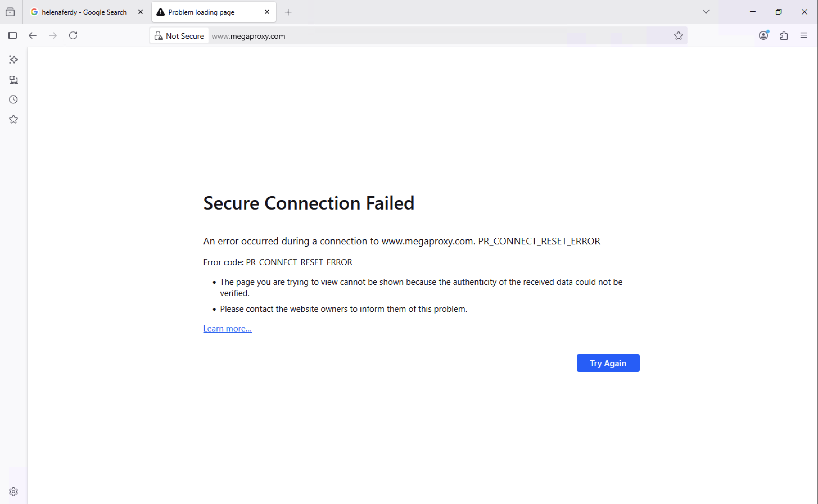Follow the Learn more link
This screenshot has height=504, width=818.
[227, 329]
